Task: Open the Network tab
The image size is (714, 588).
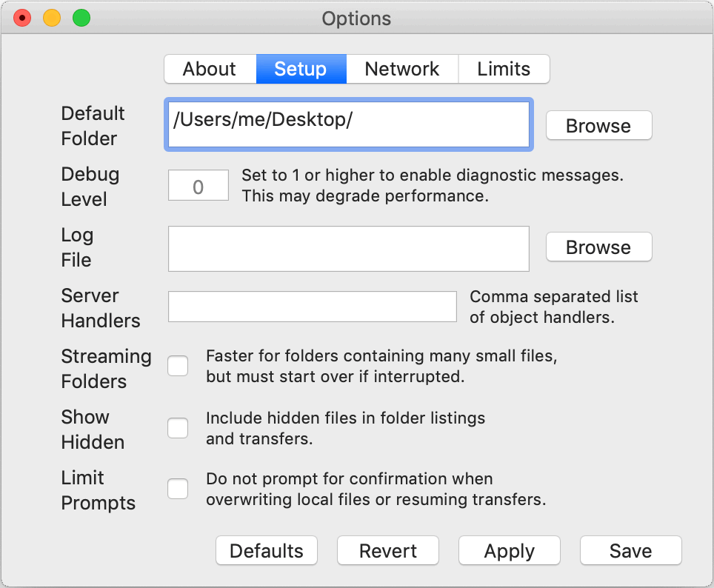Action: 401,69
